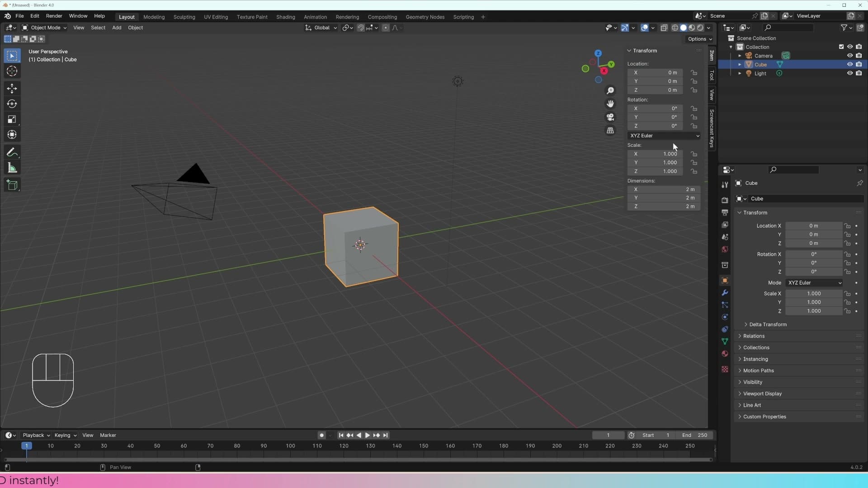Select the Add Cube tool

[12, 185]
